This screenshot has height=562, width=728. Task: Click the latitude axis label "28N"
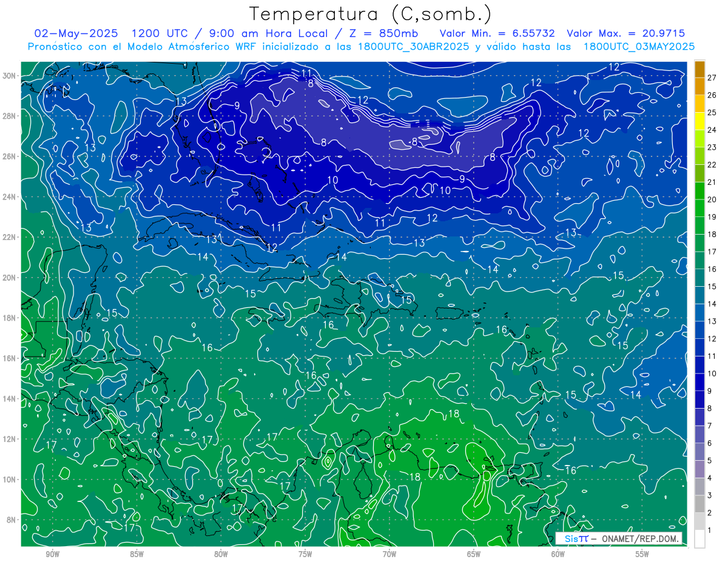[10, 116]
